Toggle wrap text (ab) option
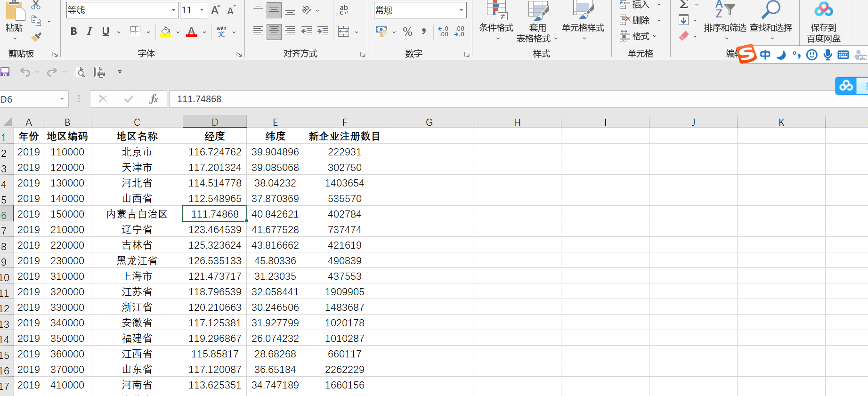The width and height of the screenshot is (868, 396). (x=344, y=10)
